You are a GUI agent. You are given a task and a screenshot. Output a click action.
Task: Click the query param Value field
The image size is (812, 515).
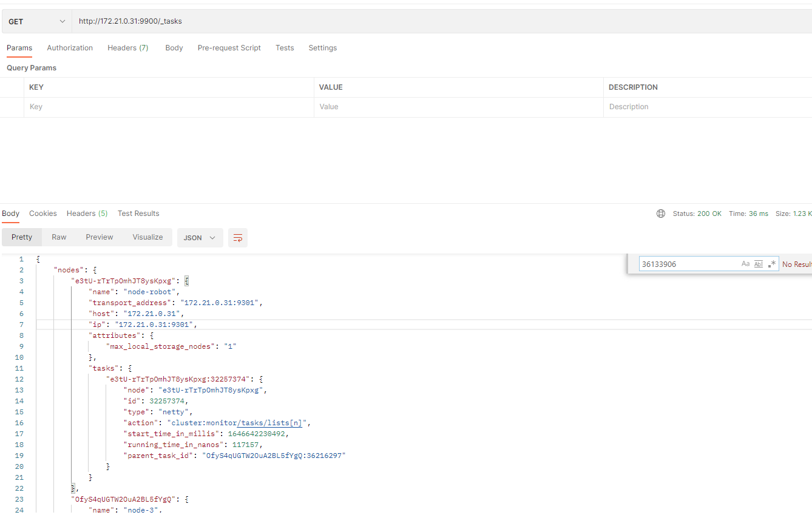click(458, 107)
